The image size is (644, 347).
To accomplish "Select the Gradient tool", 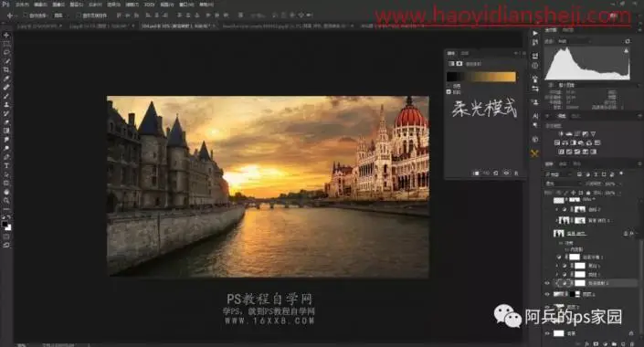I will [x=6, y=131].
